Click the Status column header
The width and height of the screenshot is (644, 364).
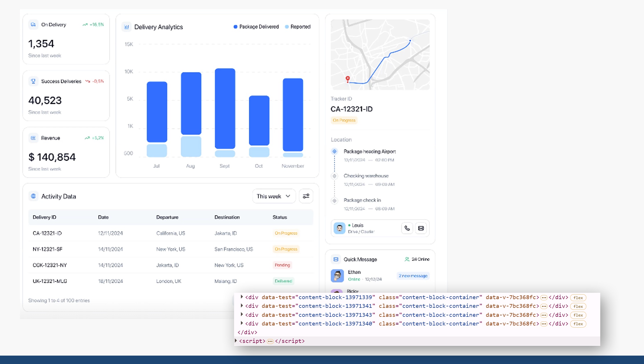coord(280,217)
